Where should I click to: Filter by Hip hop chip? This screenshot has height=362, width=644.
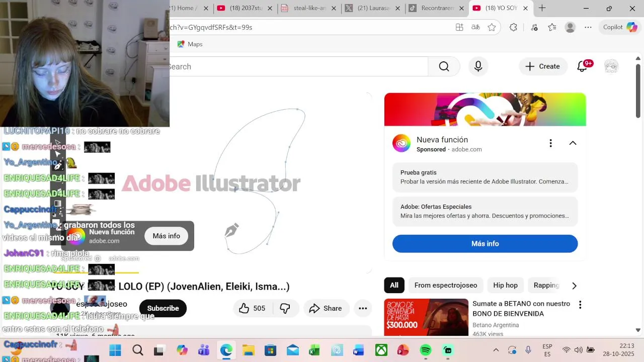(x=505, y=285)
